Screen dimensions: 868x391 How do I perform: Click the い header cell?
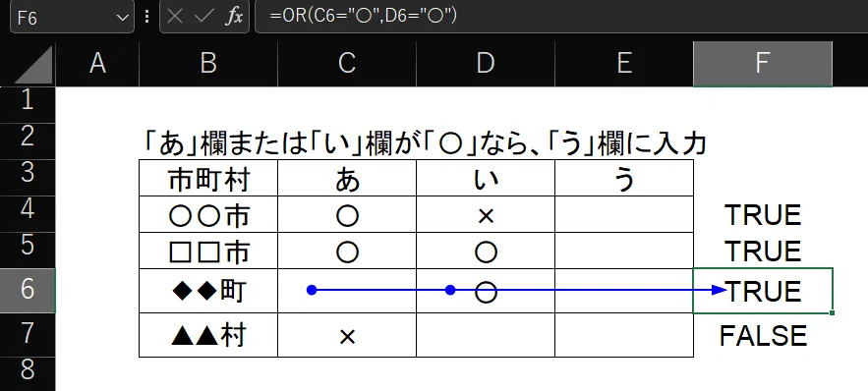pos(486,178)
